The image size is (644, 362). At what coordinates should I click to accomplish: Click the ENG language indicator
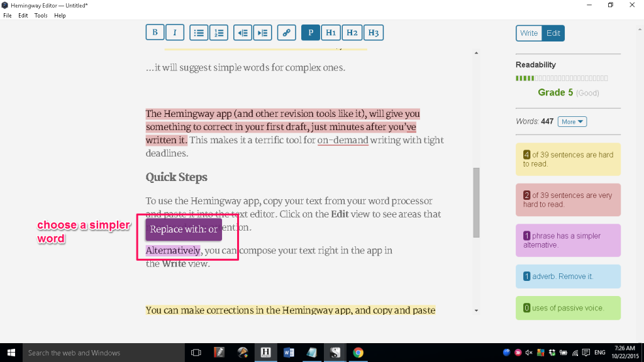click(x=599, y=353)
